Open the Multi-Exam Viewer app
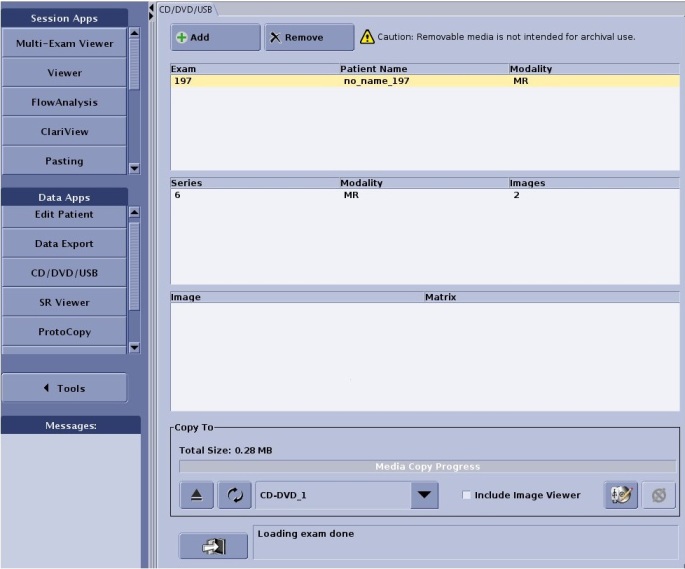Viewport: 685px width, 569px height. pos(64,44)
